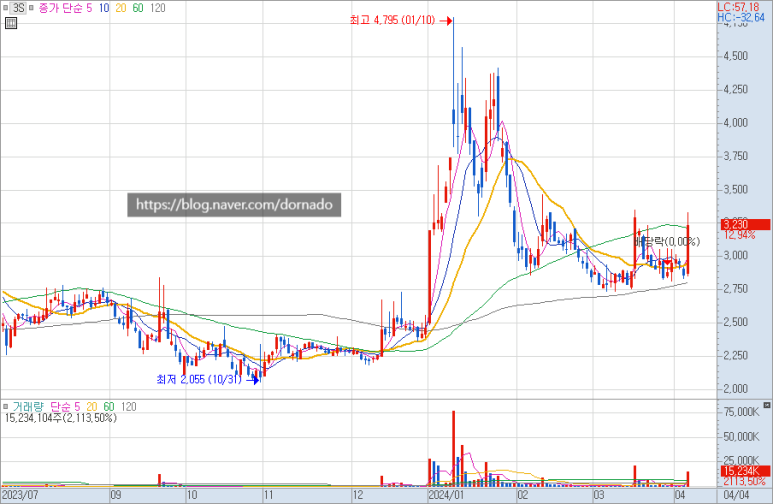Screen dimensions: 773x504
Task: Toggle the square marker before 종가 단순
Action: click(x=32, y=8)
